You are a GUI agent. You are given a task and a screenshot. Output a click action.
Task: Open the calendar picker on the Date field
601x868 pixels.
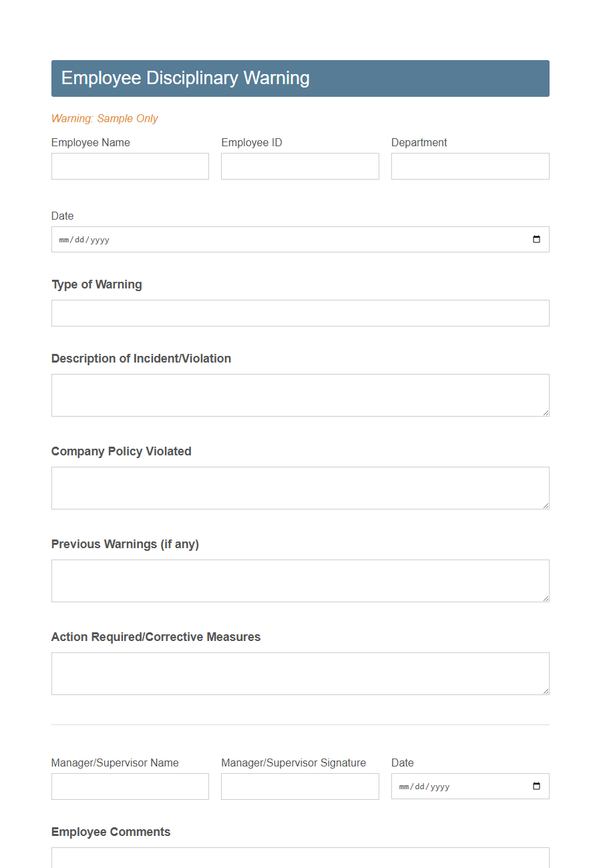point(536,239)
